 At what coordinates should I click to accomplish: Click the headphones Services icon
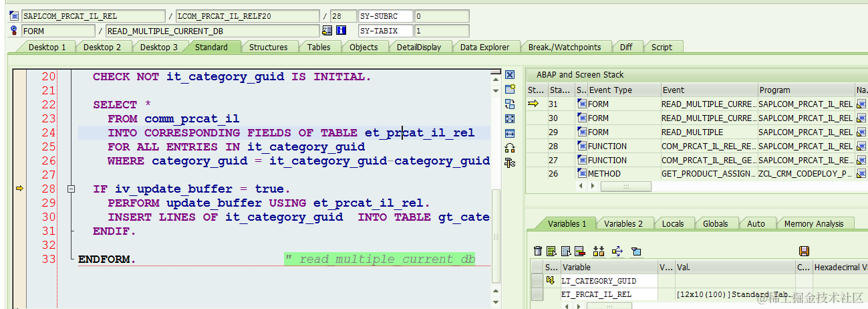510,148
